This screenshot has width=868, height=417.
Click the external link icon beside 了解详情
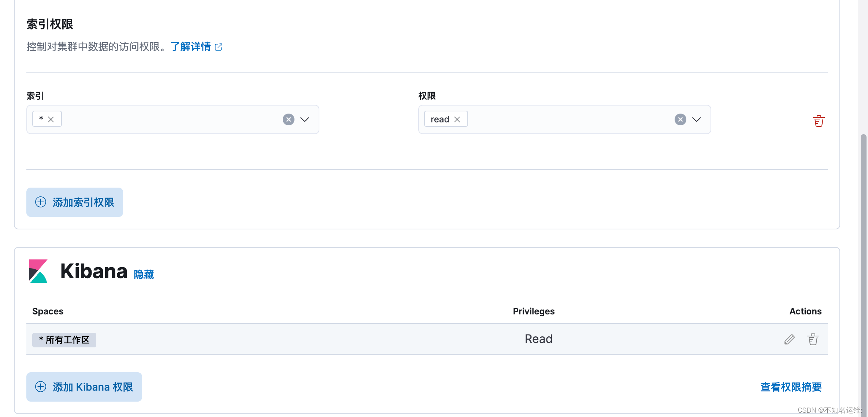(x=219, y=47)
